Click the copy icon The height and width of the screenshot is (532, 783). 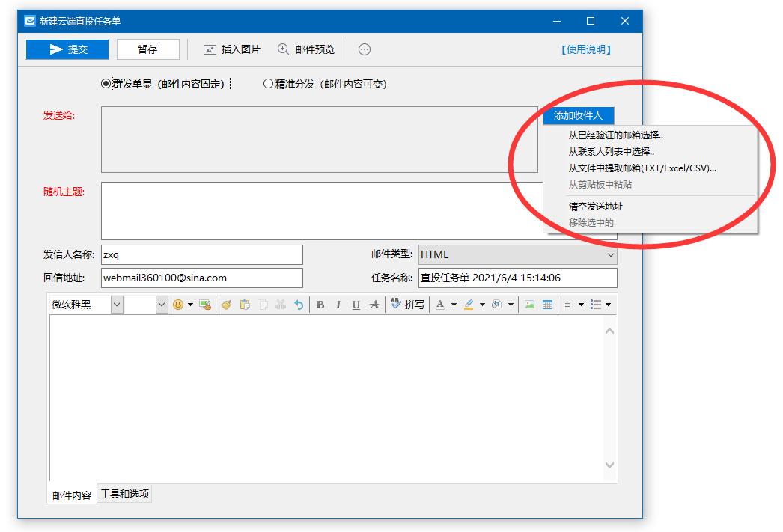(263, 305)
